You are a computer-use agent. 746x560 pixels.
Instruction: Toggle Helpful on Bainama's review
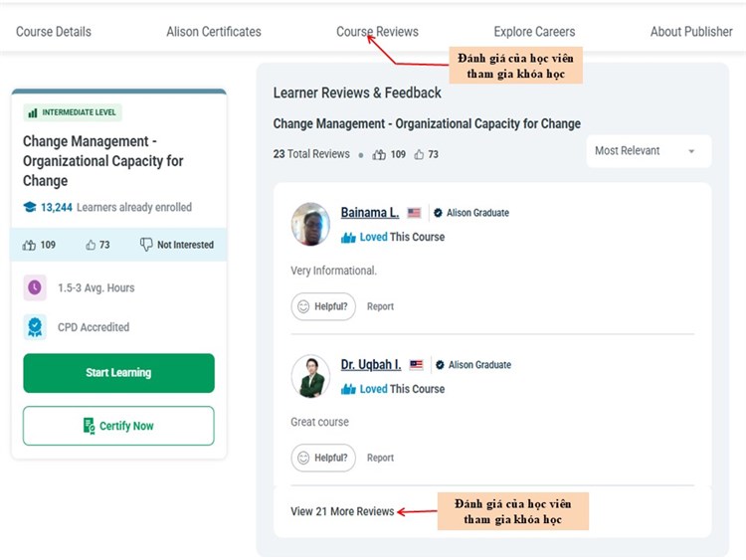click(323, 306)
